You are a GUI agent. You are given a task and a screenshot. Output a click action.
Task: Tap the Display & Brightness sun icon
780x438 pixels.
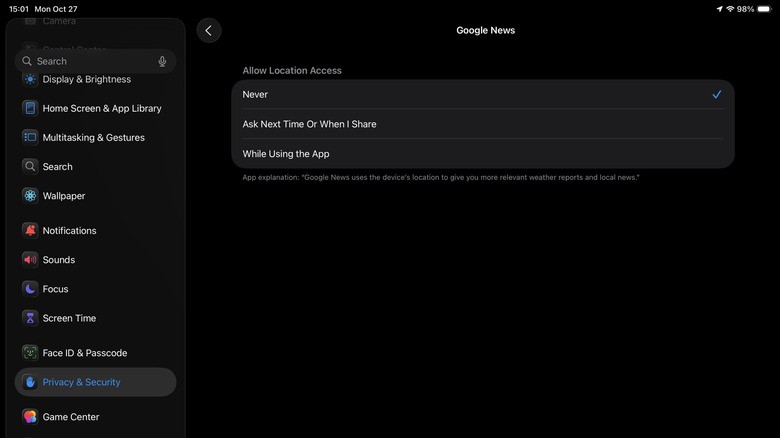tap(30, 79)
